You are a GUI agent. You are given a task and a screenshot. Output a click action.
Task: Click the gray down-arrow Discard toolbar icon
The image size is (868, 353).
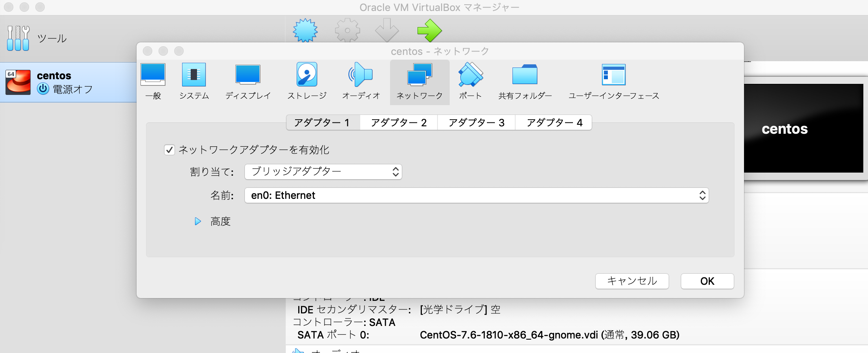[387, 30]
